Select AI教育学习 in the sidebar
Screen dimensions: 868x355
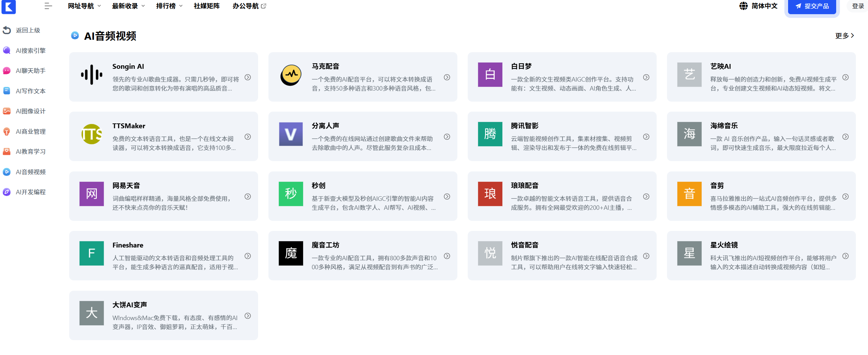(24, 152)
